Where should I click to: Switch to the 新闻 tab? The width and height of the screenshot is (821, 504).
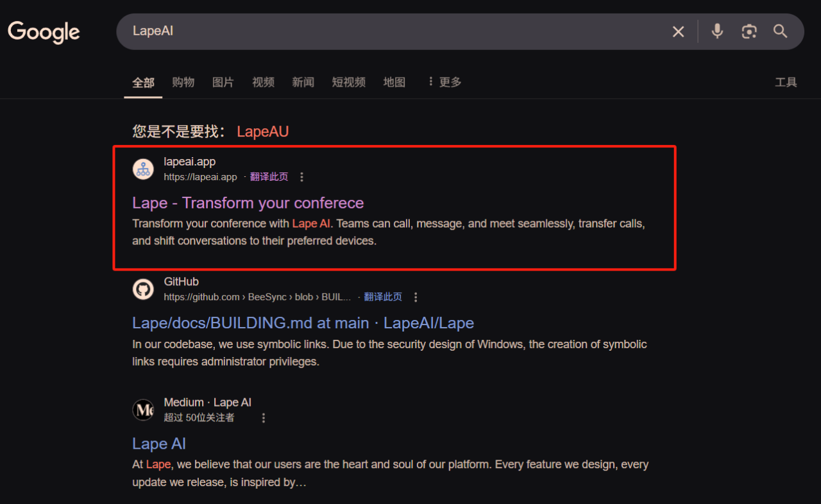point(303,82)
